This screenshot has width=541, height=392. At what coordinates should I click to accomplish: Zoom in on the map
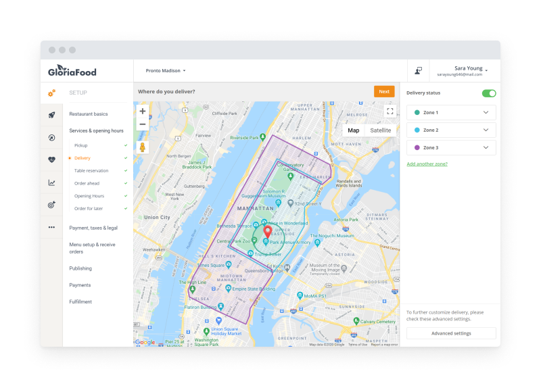143,111
